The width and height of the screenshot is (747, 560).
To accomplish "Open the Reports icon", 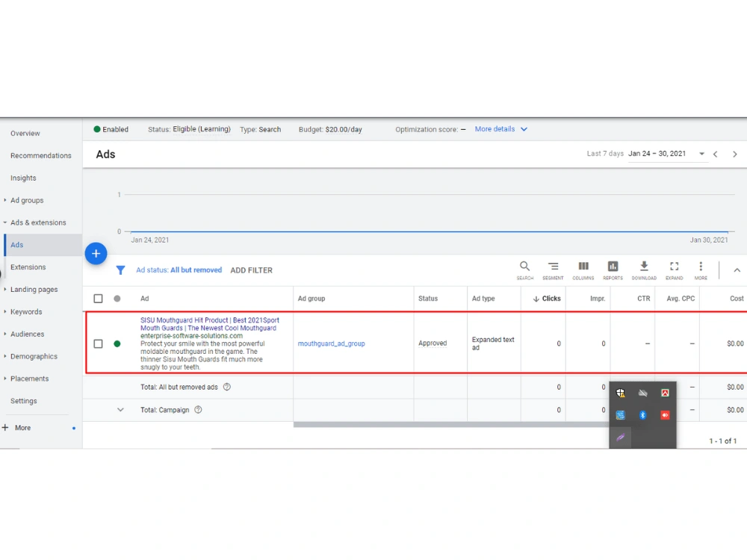I will click(613, 270).
